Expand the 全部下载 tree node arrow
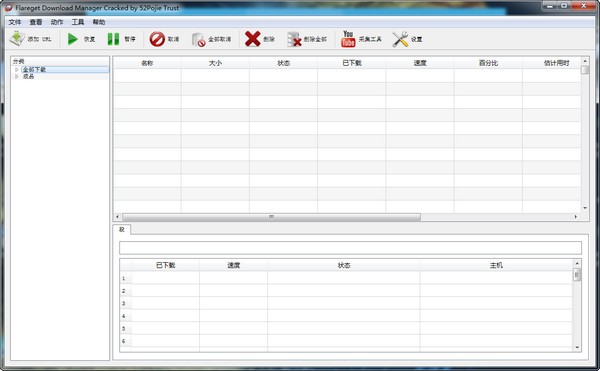Screen dimensions: 600x371 coord(16,70)
